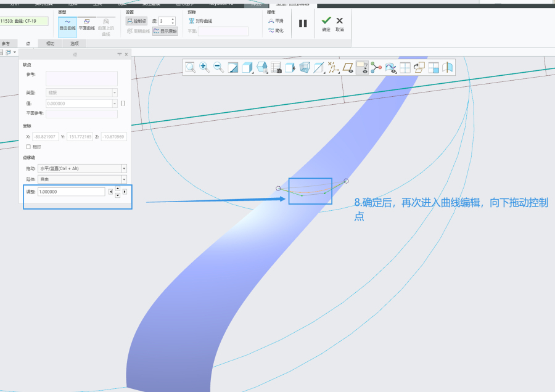This screenshot has height=392, width=555.
Task: Click 取消 X to cancel editing
Action: [339, 22]
